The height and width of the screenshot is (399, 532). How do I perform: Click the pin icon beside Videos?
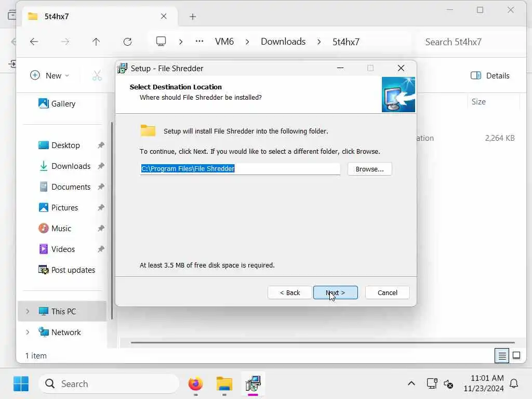coord(101,249)
